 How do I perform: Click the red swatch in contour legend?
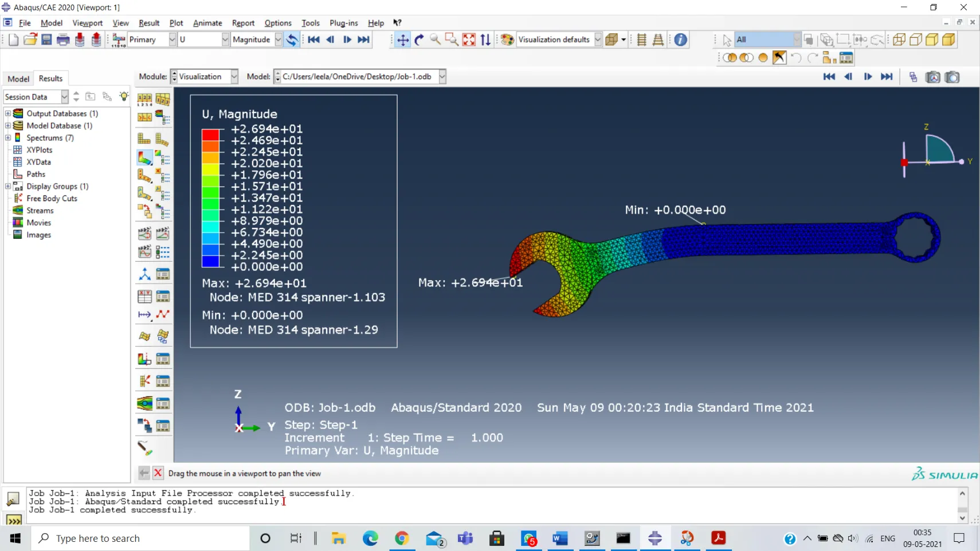[210, 135]
